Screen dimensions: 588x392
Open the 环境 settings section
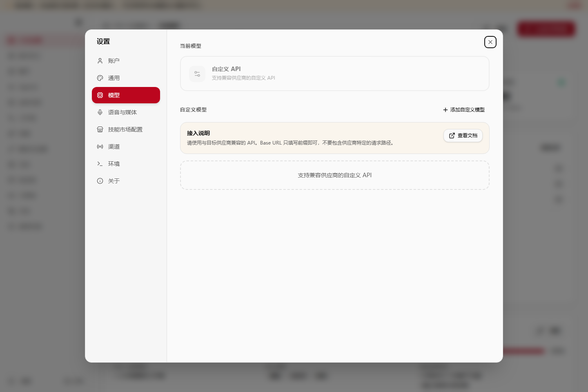[x=126, y=164]
